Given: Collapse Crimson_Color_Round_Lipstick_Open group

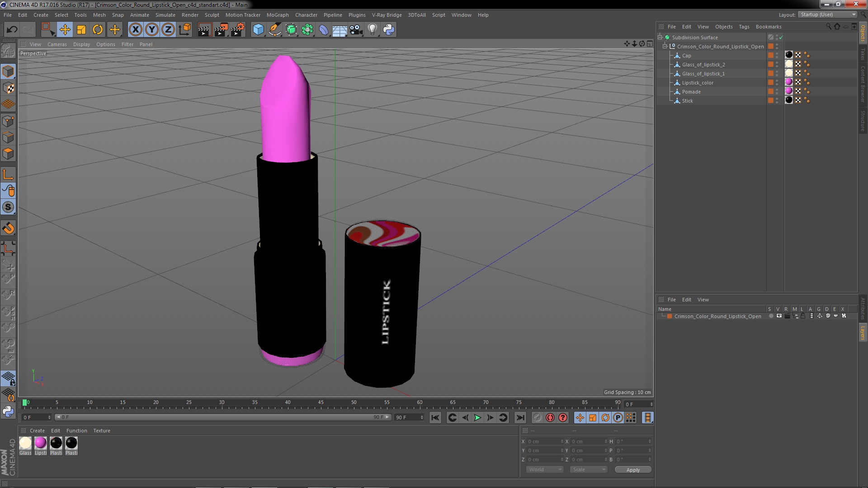Looking at the screenshot, I should pos(665,47).
